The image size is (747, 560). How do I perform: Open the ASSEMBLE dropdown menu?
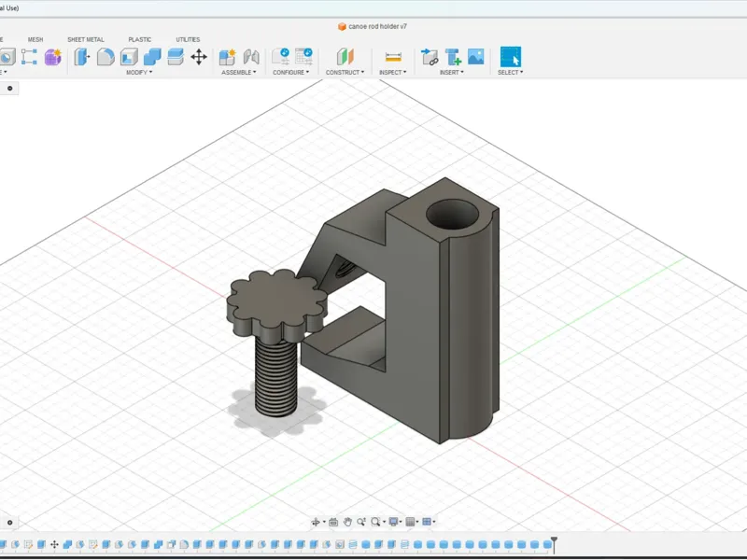coord(239,73)
